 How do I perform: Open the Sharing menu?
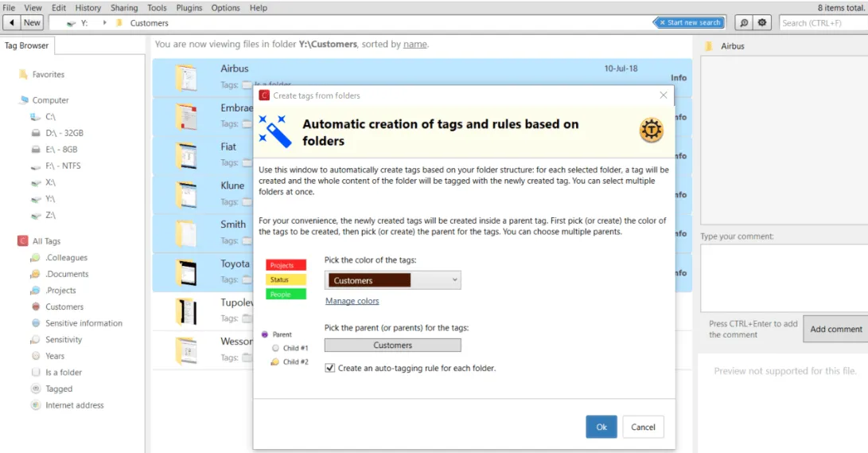pos(124,8)
